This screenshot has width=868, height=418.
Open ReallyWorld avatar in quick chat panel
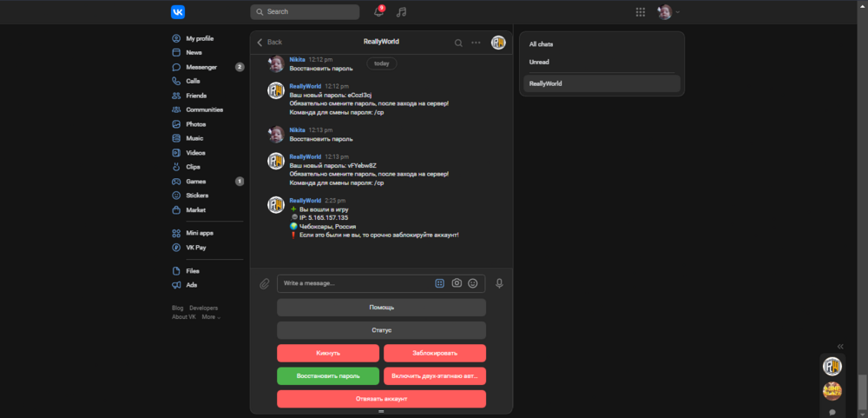tap(832, 367)
